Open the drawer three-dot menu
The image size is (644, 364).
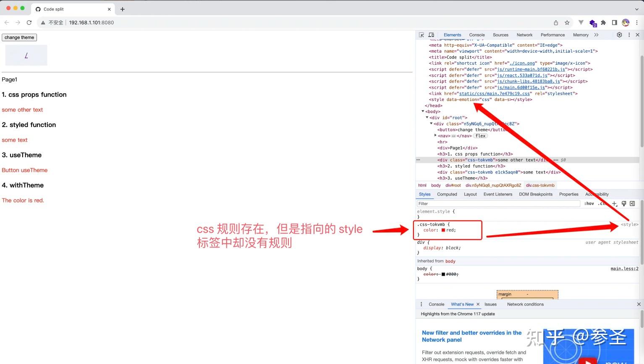pos(421,304)
